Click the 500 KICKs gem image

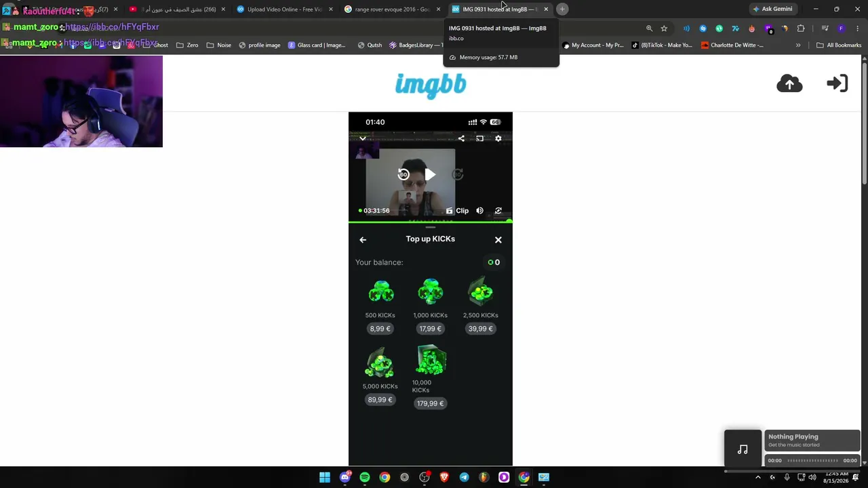(380, 293)
